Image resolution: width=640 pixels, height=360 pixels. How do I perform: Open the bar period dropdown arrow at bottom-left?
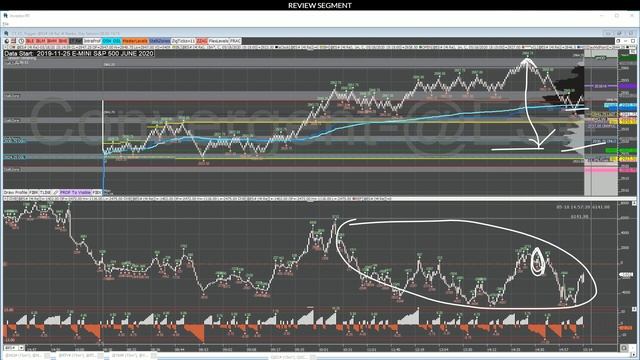[x=21, y=348]
